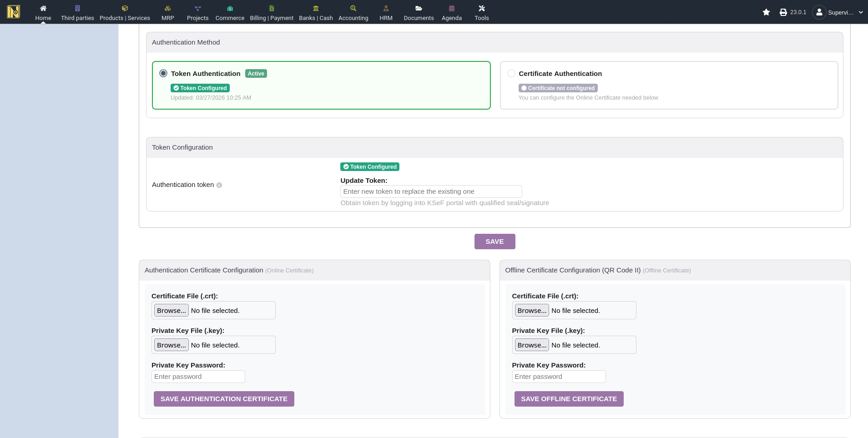This screenshot has height=438, width=868.
Task: Open the Home menu icon
Action: click(x=43, y=8)
